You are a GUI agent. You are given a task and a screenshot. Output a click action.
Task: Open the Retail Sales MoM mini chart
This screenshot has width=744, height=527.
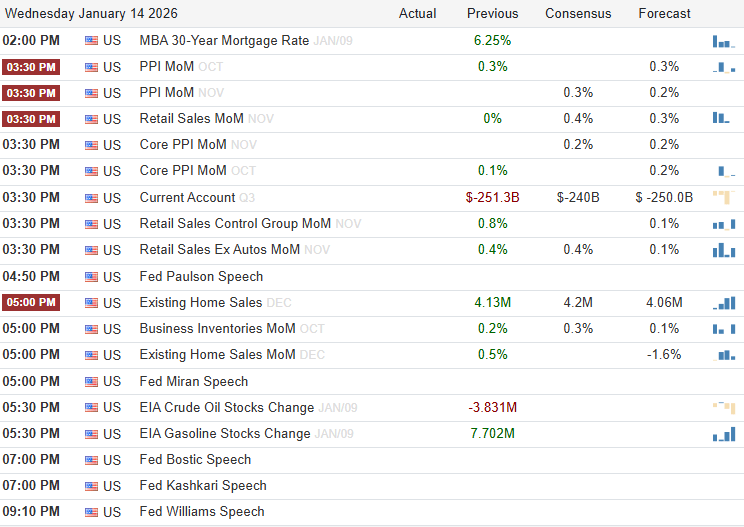(721, 118)
